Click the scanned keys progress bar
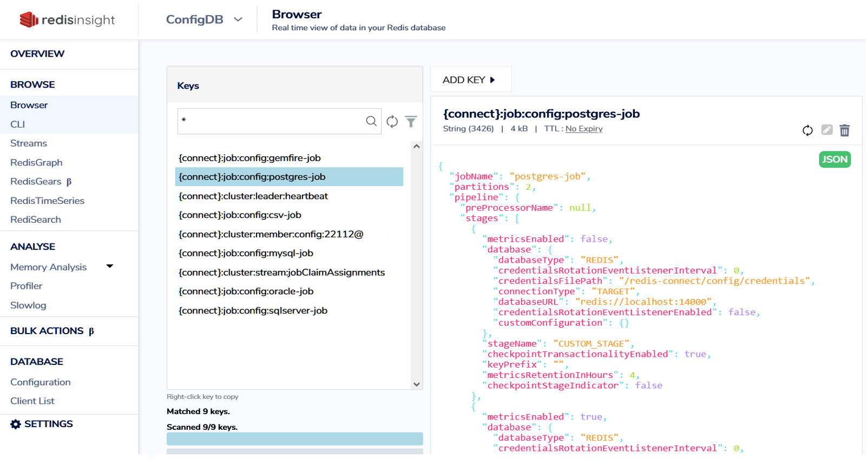868x459 pixels. coord(295,439)
